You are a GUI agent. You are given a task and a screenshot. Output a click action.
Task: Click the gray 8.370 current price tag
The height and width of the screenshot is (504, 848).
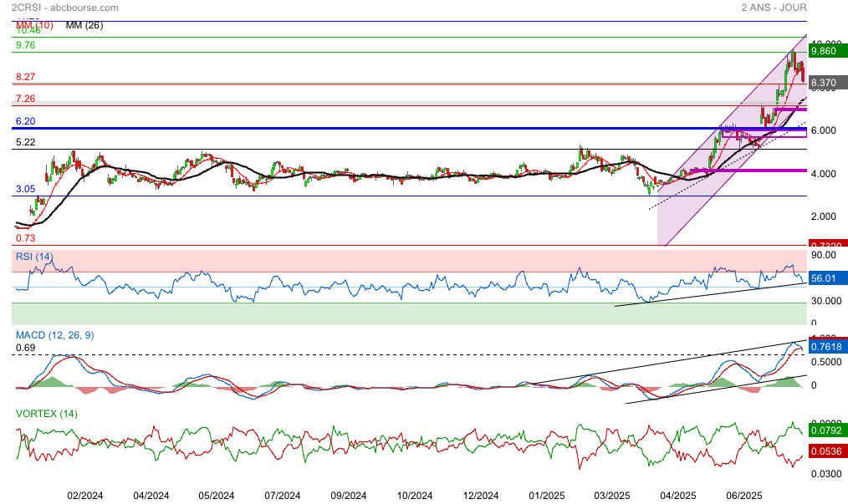[828, 83]
